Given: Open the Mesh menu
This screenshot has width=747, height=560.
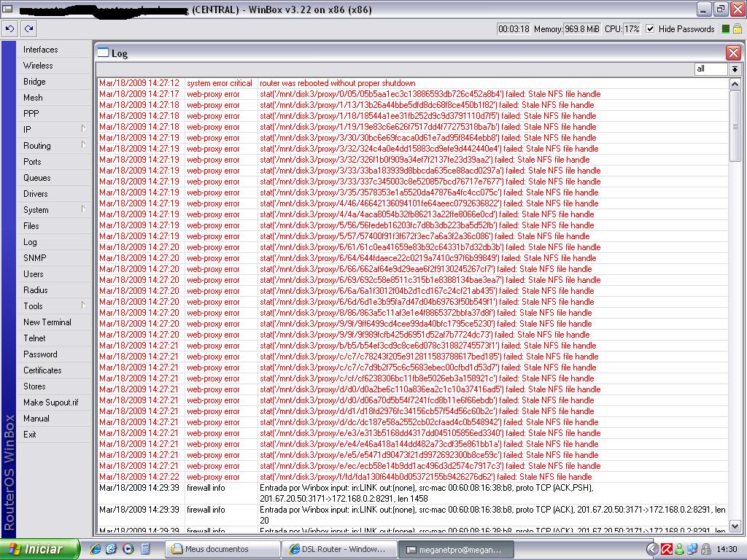Looking at the screenshot, I should pos(33,98).
